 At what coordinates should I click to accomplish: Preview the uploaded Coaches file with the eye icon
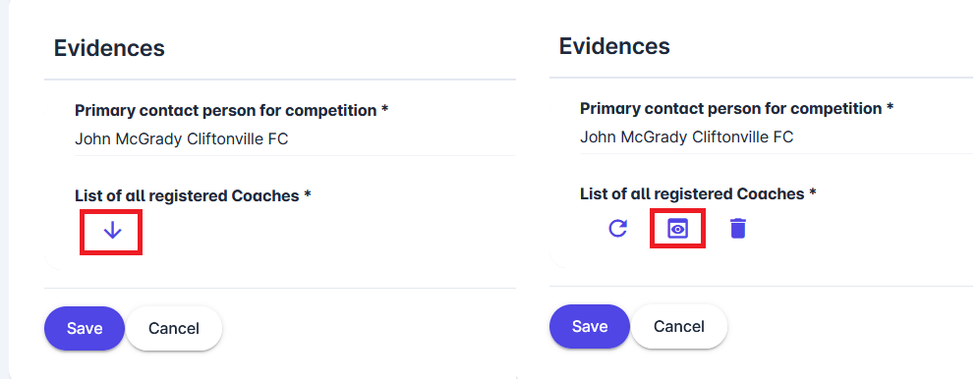coord(677,229)
